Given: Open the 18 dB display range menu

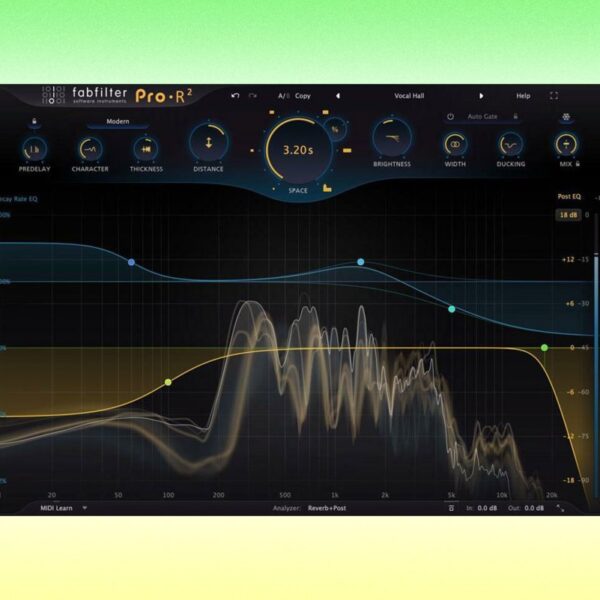Looking at the screenshot, I should point(568,215).
